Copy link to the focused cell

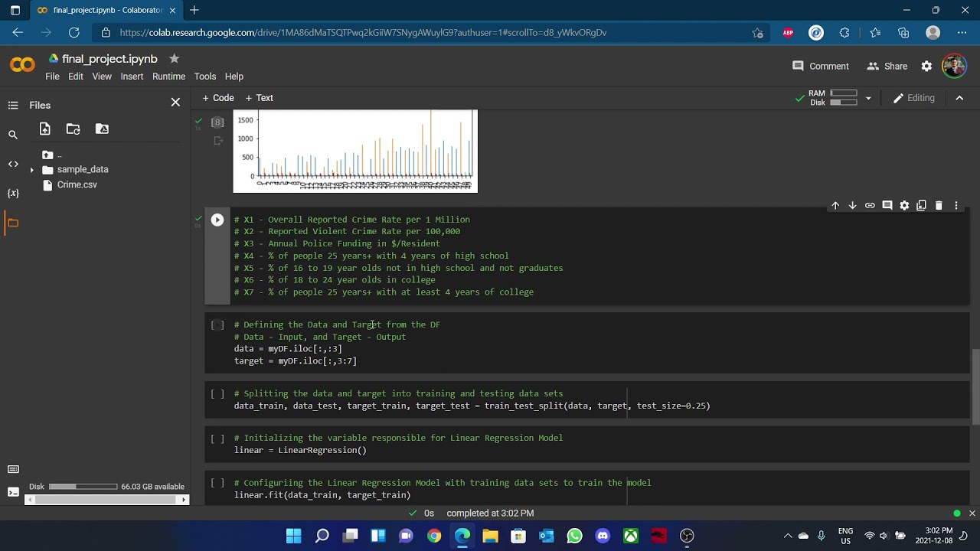870,206
